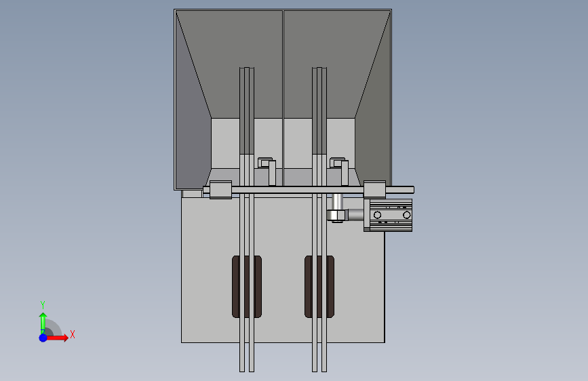Select the right dark rounded slot on the base plate
The image size is (588, 381).
click(x=319, y=287)
